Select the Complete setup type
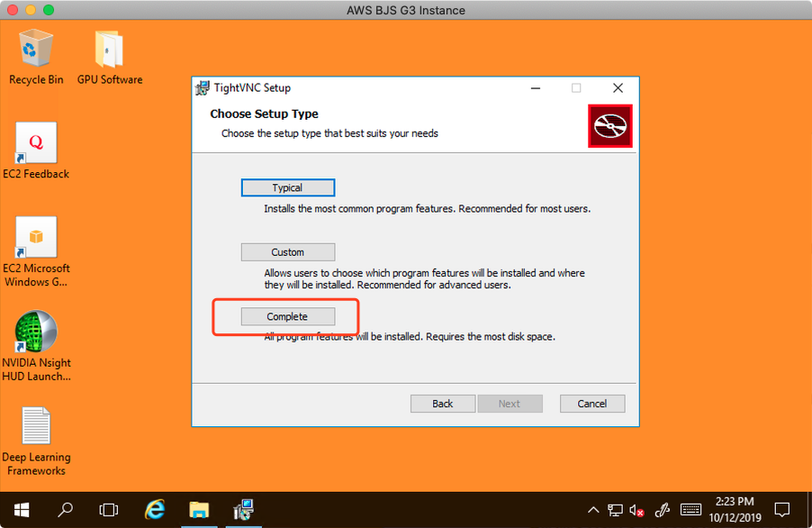Viewport: 812px width, 528px height. coord(288,316)
